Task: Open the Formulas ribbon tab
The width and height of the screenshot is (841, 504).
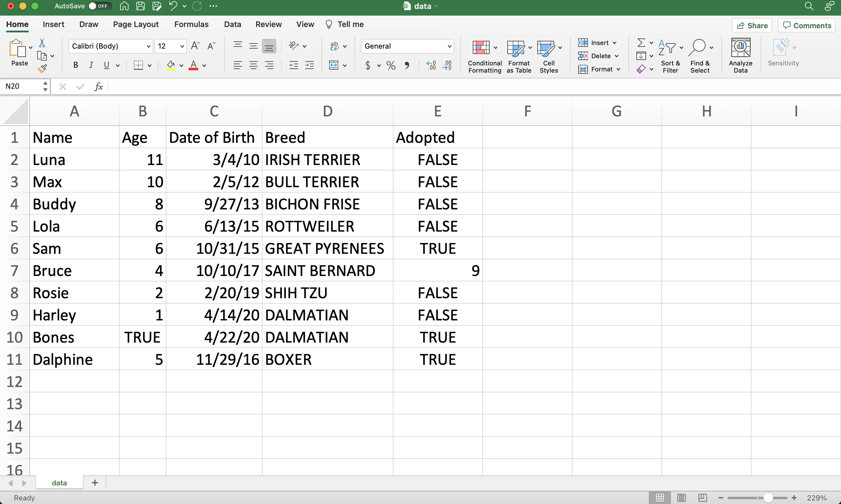Action: tap(191, 25)
